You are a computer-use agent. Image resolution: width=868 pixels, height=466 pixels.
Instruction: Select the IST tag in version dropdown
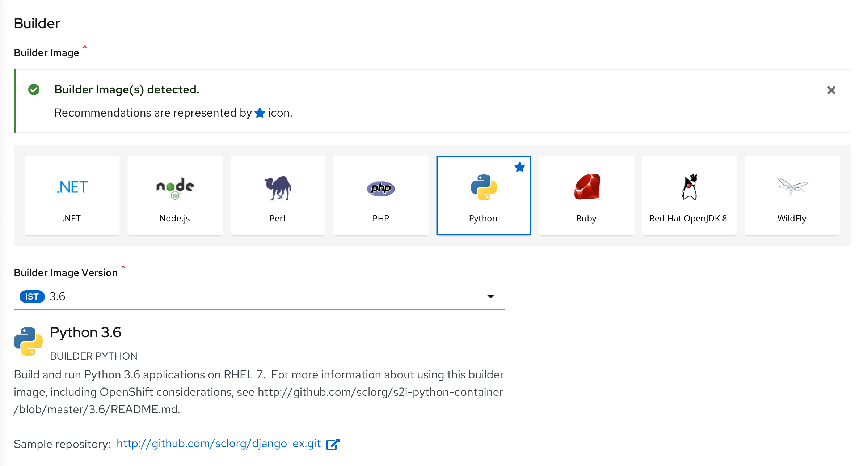point(31,297)
